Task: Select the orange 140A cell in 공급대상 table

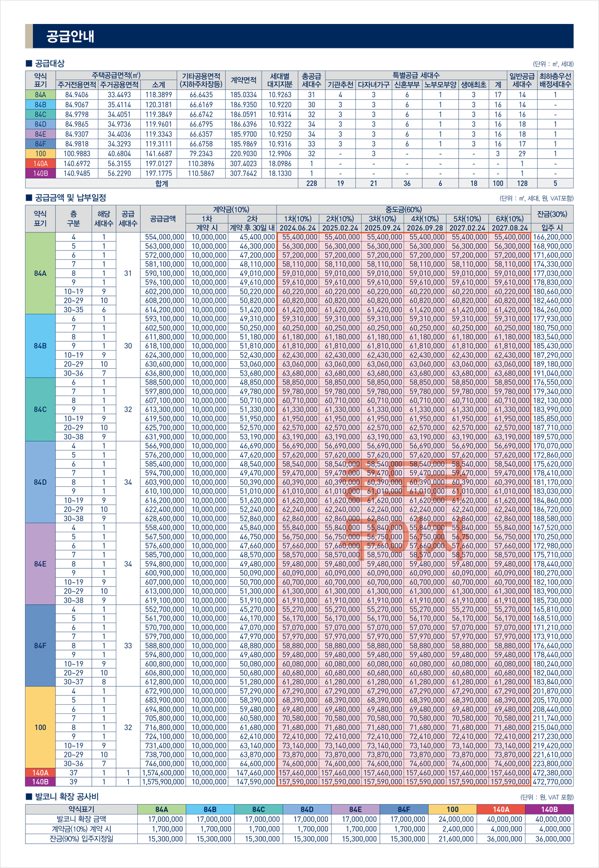Action: (x=40, y=164)
